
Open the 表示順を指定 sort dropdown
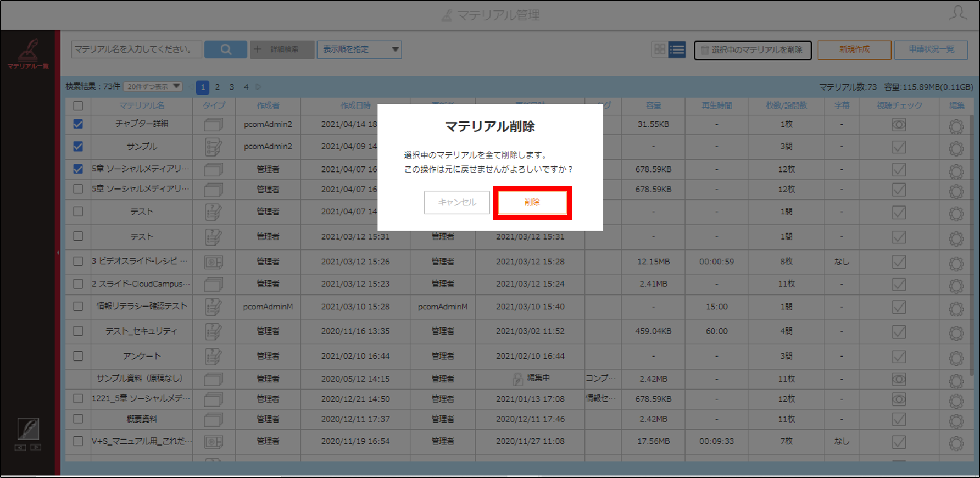point(359,49)
